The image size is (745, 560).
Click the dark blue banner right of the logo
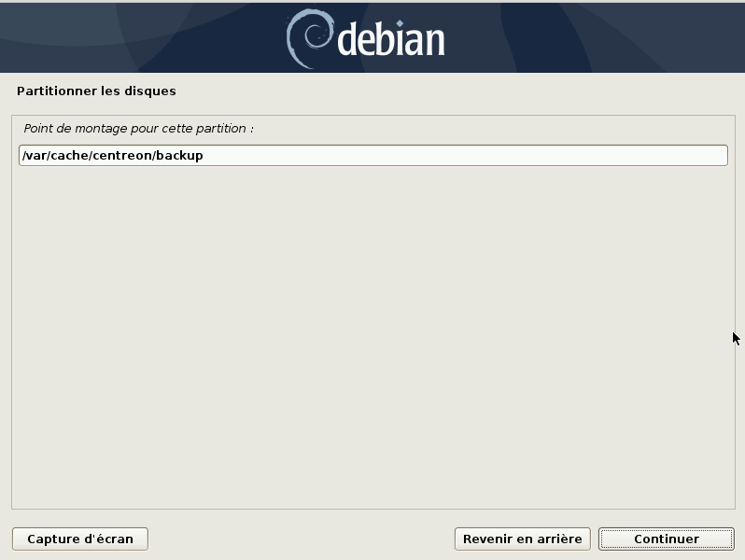[x=594, y=38]
